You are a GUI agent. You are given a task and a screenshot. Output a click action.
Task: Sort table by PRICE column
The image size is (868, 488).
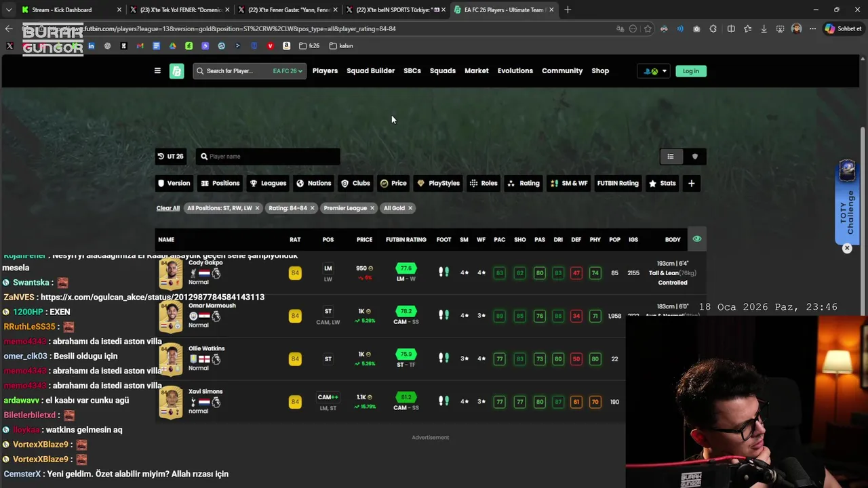pos(365,239)
